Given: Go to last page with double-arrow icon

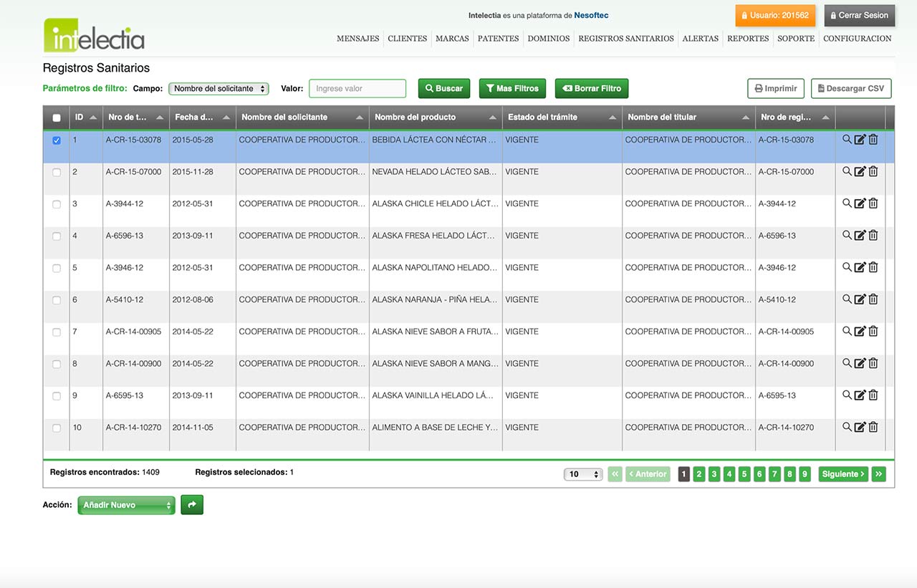Looking at the screenshot, I should pyautogui.click(x=879, y=474).
